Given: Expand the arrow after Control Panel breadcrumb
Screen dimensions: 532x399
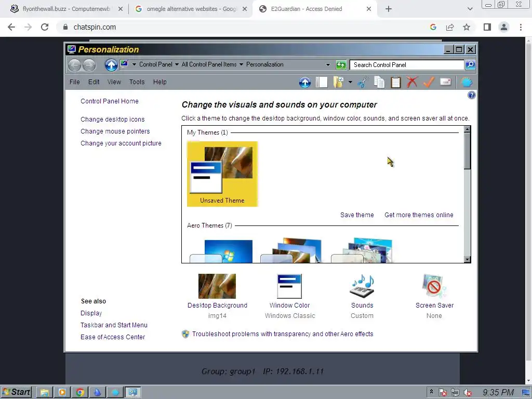Looking at the screenshot, I should coord(177,64).
